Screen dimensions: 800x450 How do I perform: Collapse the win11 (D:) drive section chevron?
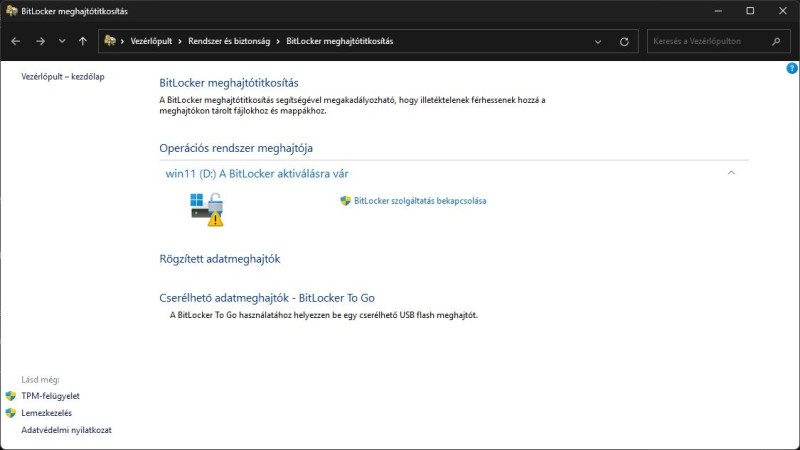pyautogui.click(x=731, y=173)
